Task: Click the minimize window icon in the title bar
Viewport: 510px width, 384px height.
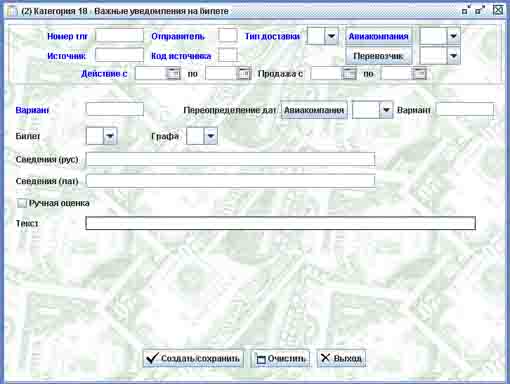Action: click(x=466, y=10)
